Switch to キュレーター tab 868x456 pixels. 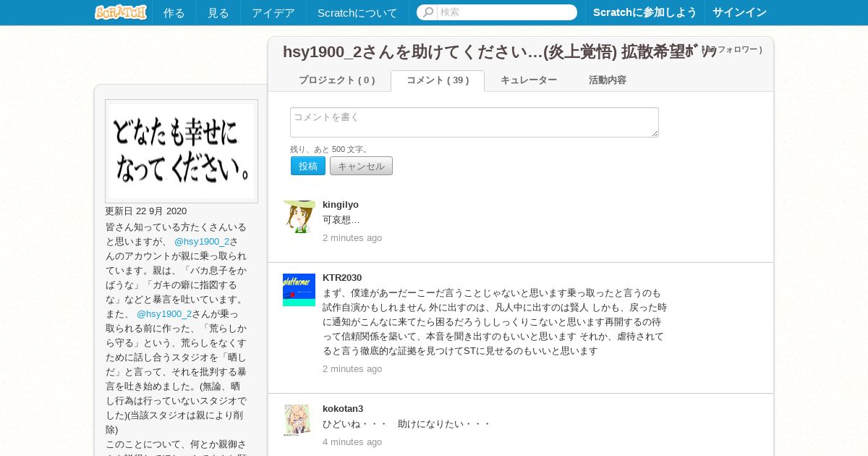click(529, 80)
